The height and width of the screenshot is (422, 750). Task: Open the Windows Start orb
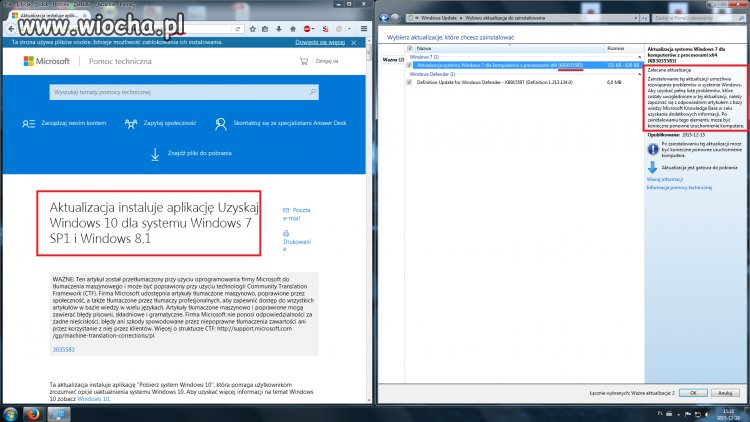click(x=10, y=414)
